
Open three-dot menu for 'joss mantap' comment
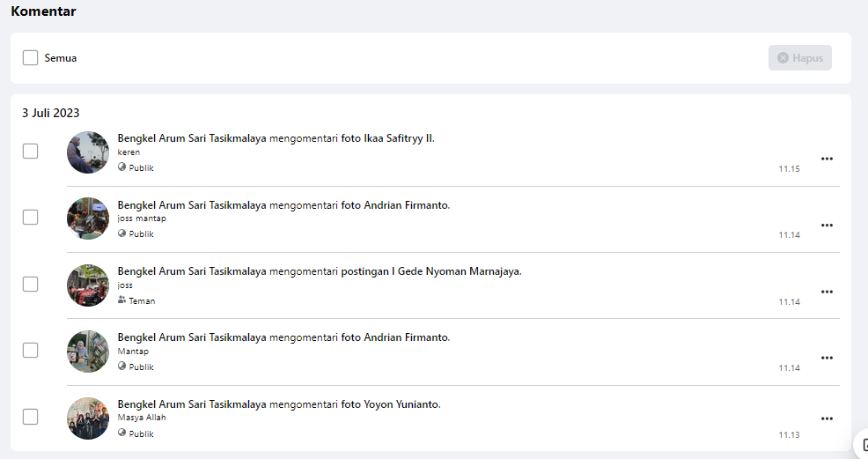click(x=827, y=226)
